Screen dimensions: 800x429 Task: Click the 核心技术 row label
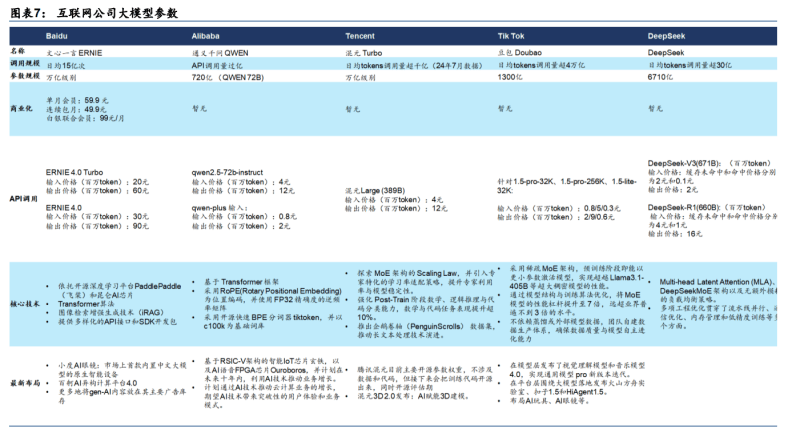point(25,304)
